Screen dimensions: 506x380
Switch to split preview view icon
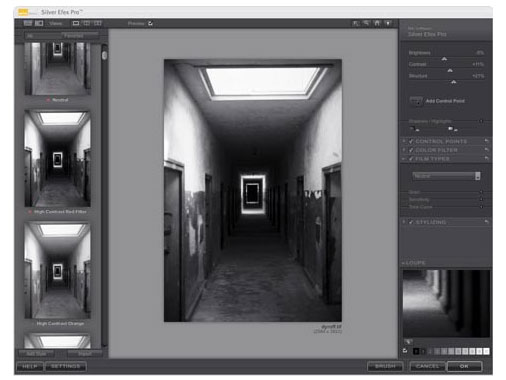point(87,23)
